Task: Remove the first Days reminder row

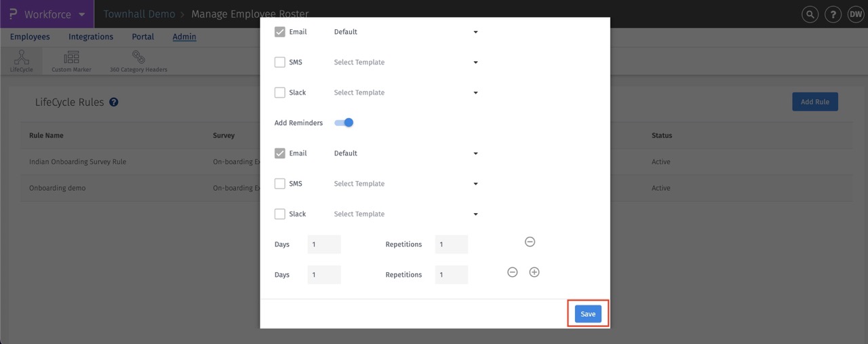Action: pyautogui.click(x=530, y=242)
